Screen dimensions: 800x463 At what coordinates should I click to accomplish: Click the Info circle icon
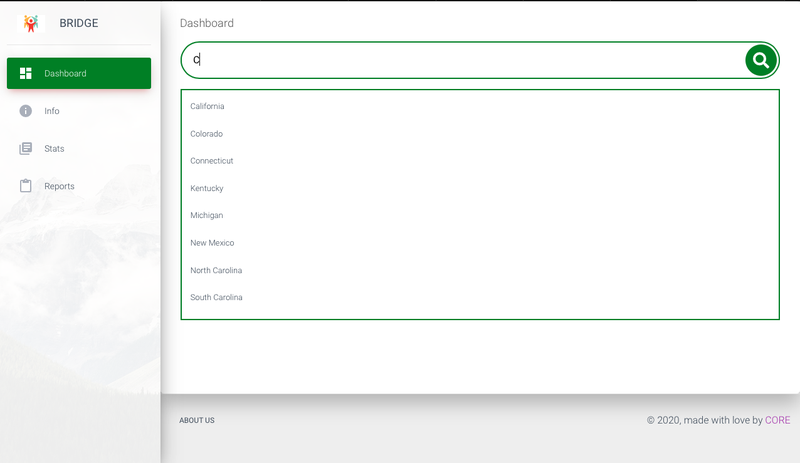pos(26,111)
